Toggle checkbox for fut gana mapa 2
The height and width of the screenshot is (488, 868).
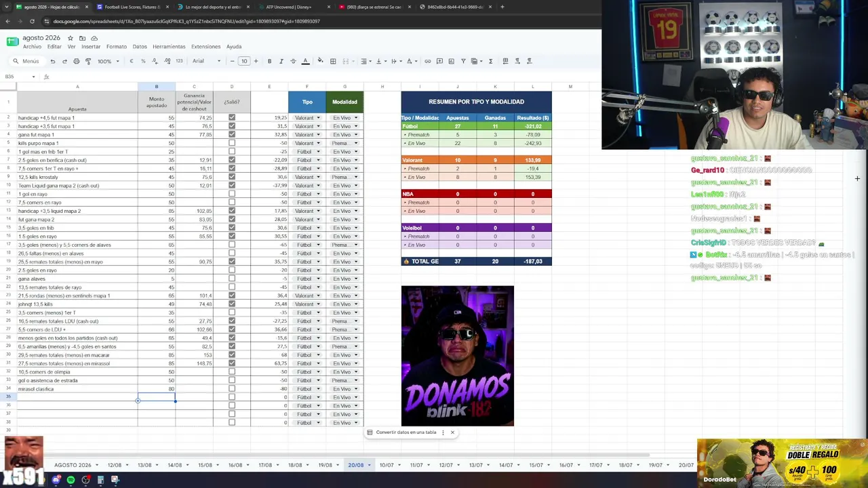[x=232, y=220]
